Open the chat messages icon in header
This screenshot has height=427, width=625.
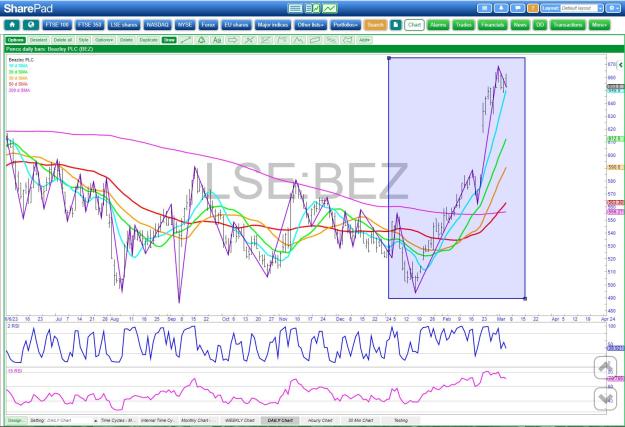tap(517, 8)
